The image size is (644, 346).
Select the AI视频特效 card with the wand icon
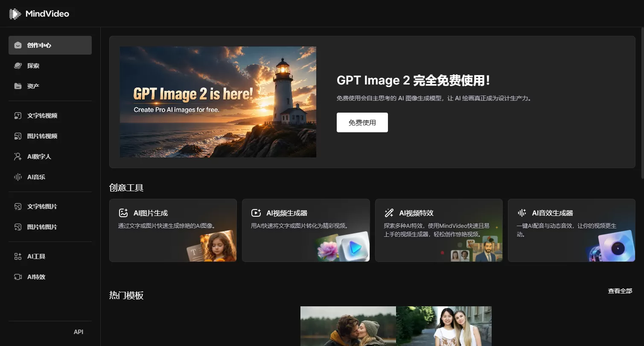click(x=439, y=230)
